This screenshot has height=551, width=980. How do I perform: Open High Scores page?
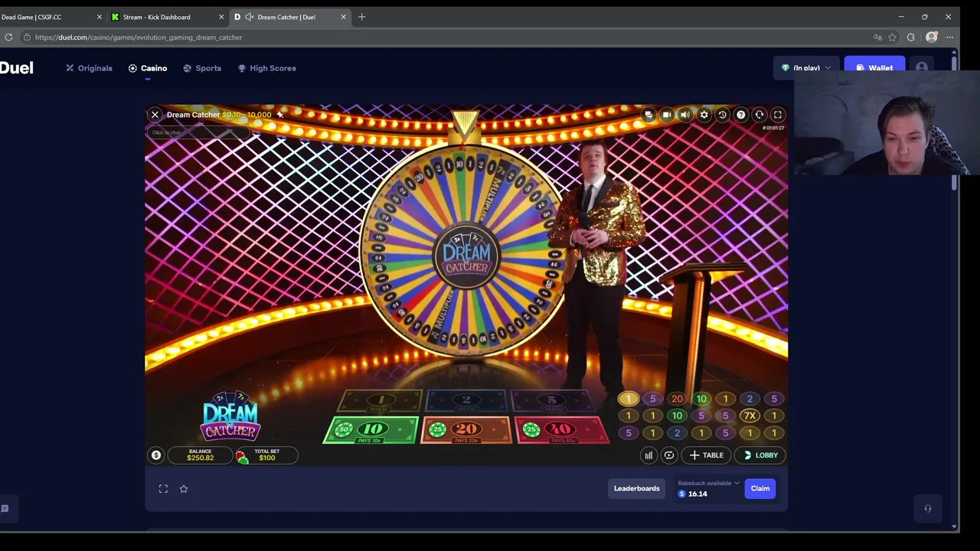click(x=266, y=68)
